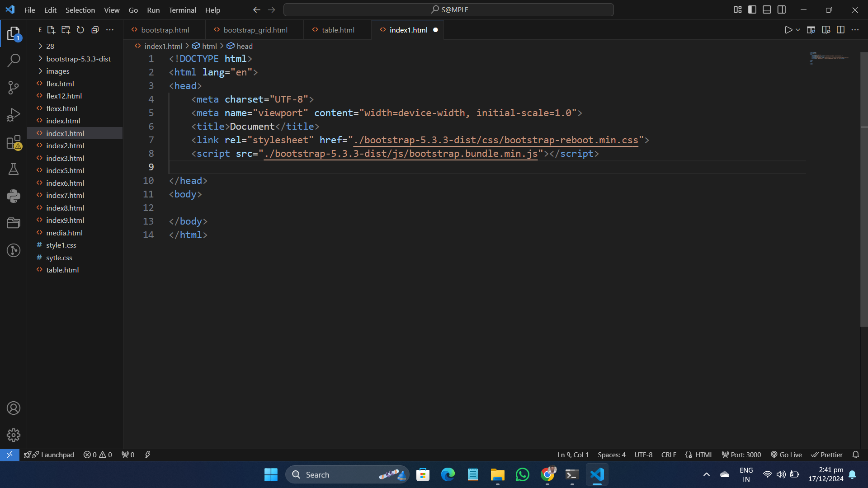Open the Terminal menu
Screen dimensions: 868x488
[182, 10]
